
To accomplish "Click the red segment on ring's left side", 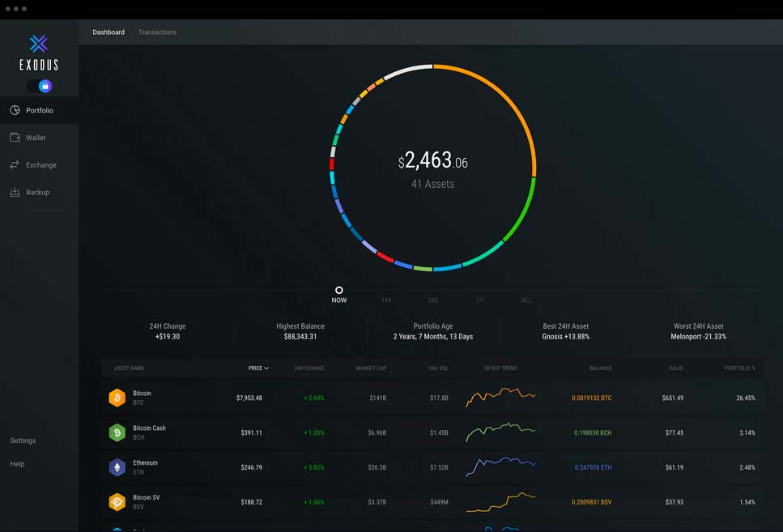I will [331, 164].
